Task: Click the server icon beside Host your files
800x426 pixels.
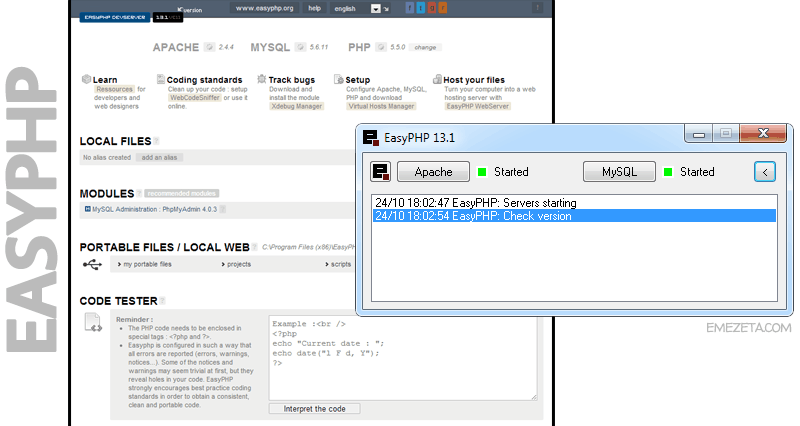Action: point(437,79)
